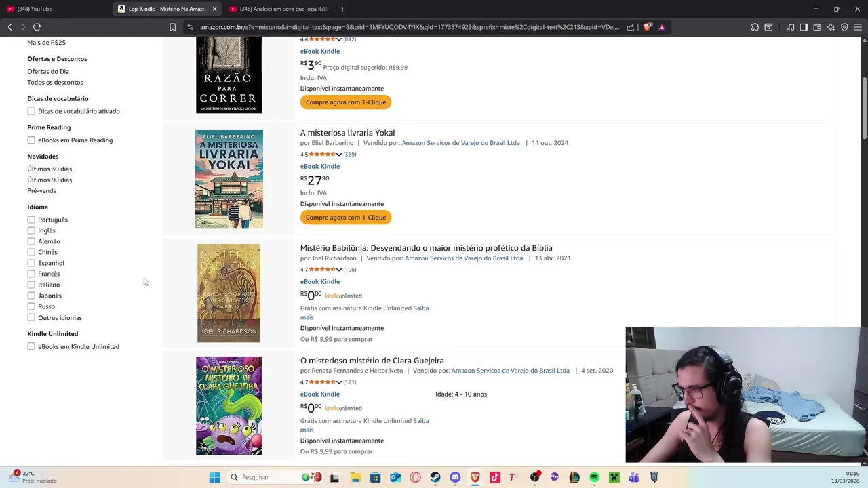Check the Outros idiomas filter
Screen dimensions: 868x488
coord(31,317)
